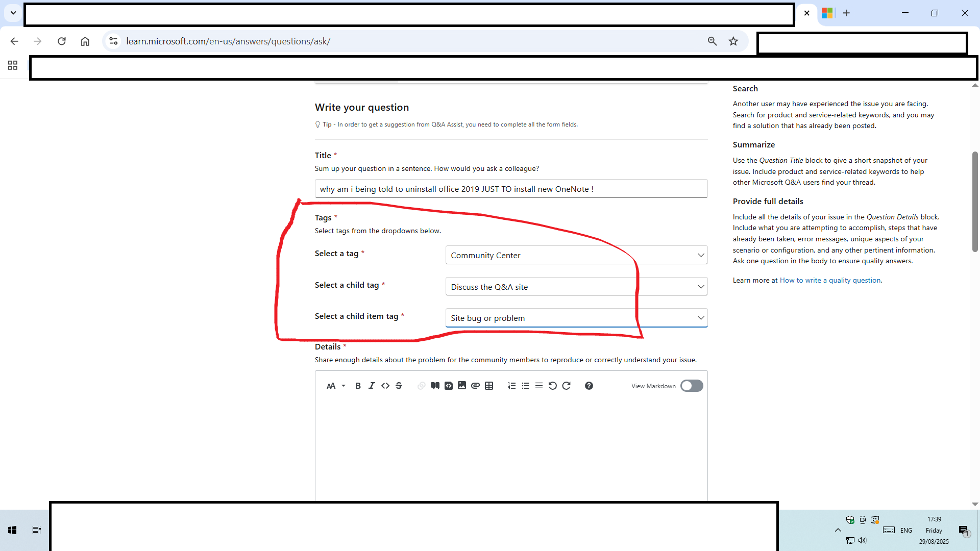This screenshot has height=551, width=980.
Task: Open the Select a tag dropdown (Community Center)
Action: [x=576, y=255]
